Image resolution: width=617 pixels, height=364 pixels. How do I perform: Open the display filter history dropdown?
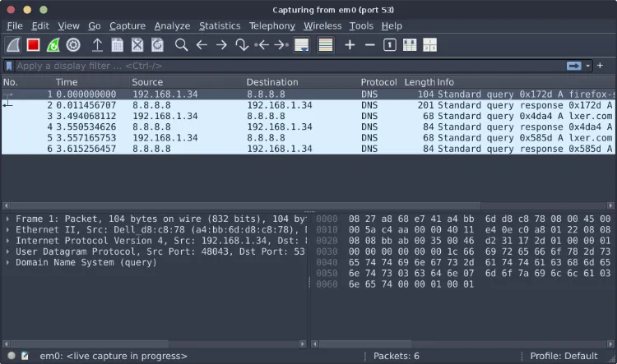[588, 66]
